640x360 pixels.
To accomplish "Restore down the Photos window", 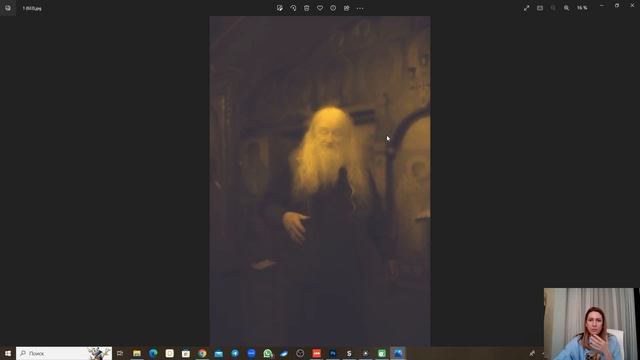I will click(x=617, y=6).
